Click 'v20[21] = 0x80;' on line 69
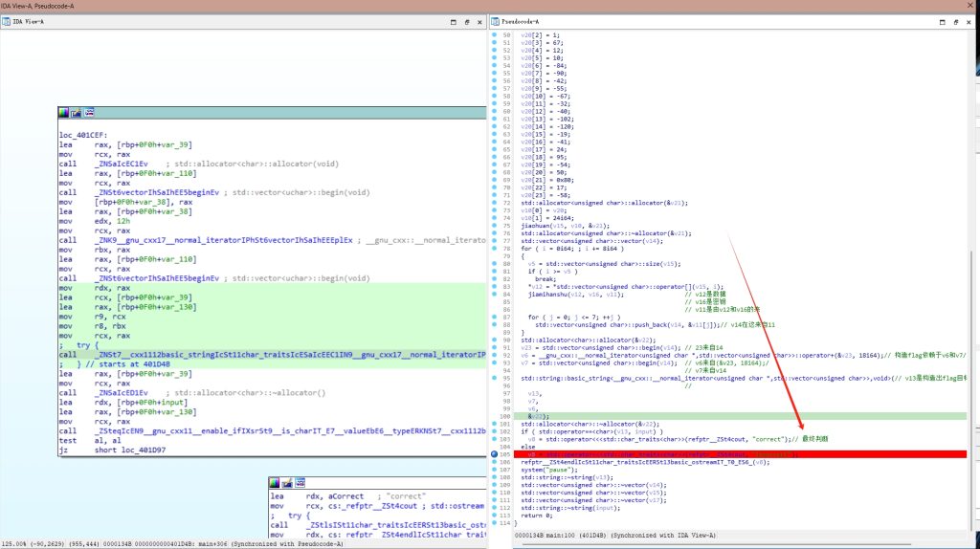 pos(547,180)
